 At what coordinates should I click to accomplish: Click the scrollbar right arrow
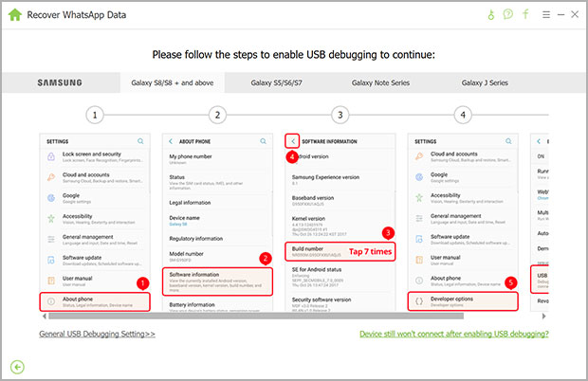(x=543, y=317)
